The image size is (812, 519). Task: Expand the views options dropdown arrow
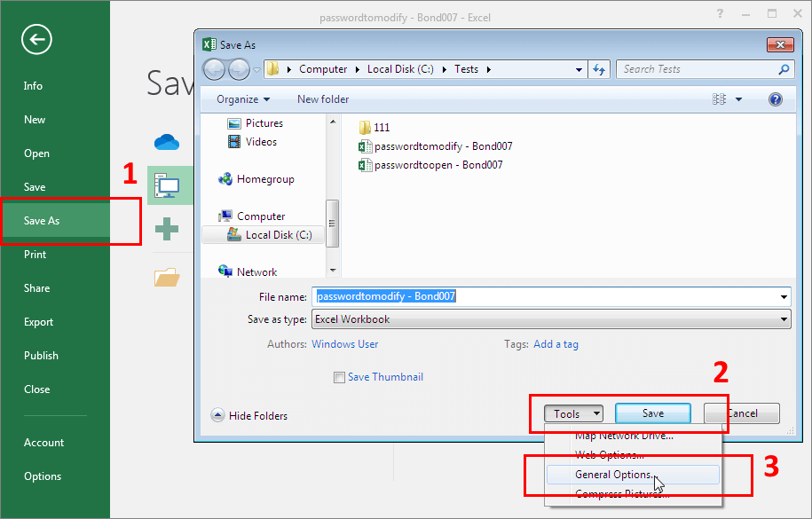click(x=739, y=99)
